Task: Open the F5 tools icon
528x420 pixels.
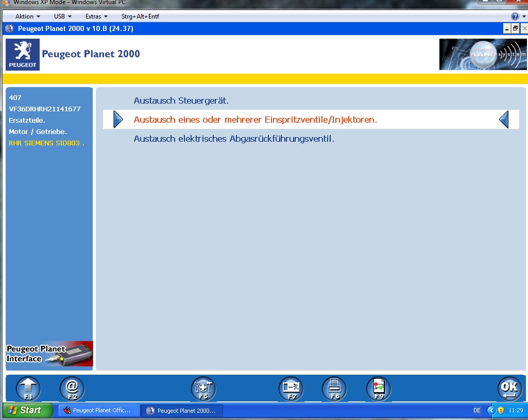Action: tap(203, 389)
